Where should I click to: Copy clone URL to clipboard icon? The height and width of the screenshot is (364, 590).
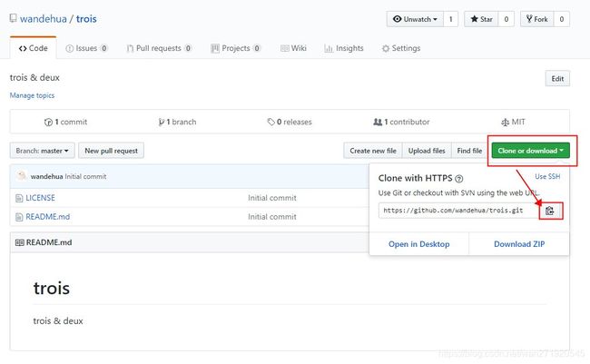tap(550, 211)
